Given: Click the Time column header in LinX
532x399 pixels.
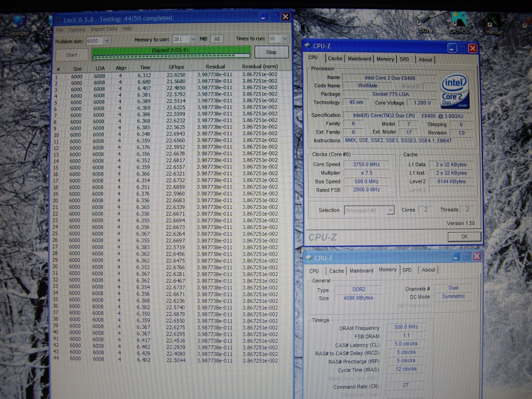Looking at the screenshot, I should [x=145, y=68].
